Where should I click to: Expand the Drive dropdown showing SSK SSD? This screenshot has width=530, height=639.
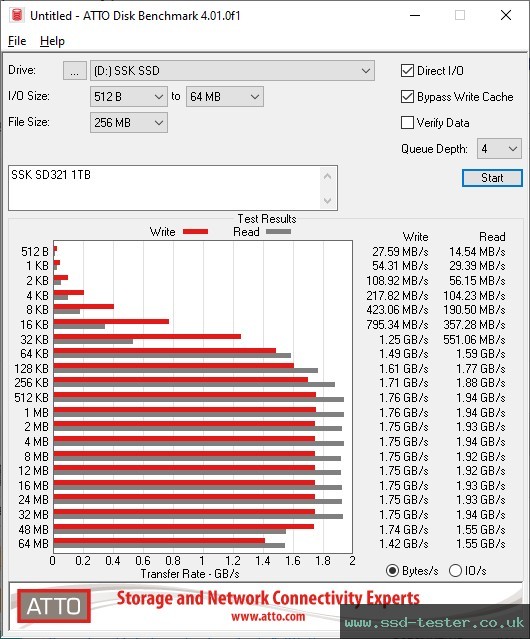point(232,71)
